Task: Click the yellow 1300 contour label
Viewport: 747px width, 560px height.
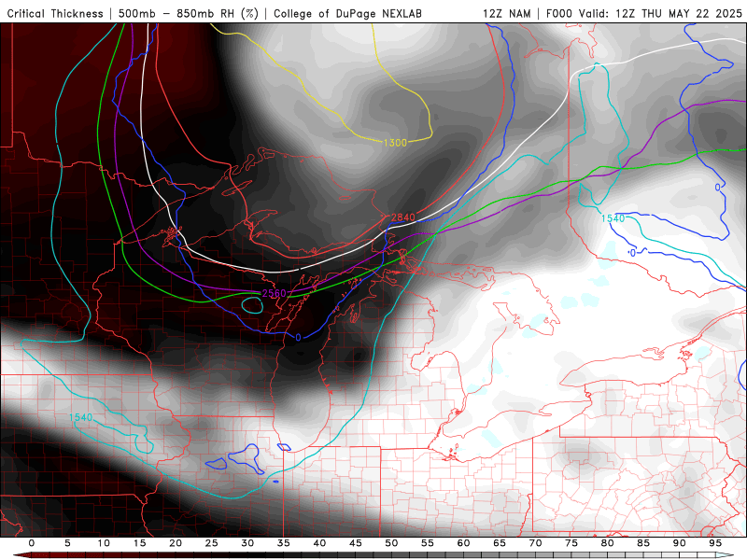Action: pos(395,143)
